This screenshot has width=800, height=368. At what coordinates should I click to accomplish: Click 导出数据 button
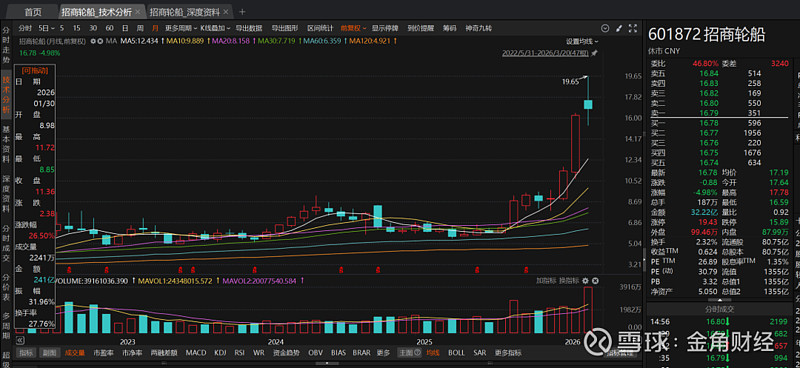pyautogui.click(x=248, y=28)
